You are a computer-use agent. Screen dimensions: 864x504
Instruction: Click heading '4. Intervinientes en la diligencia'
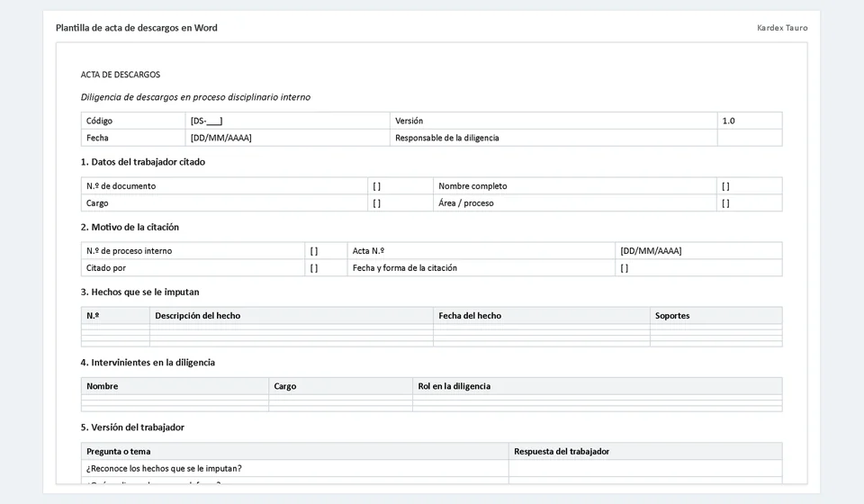click(148, 363)
